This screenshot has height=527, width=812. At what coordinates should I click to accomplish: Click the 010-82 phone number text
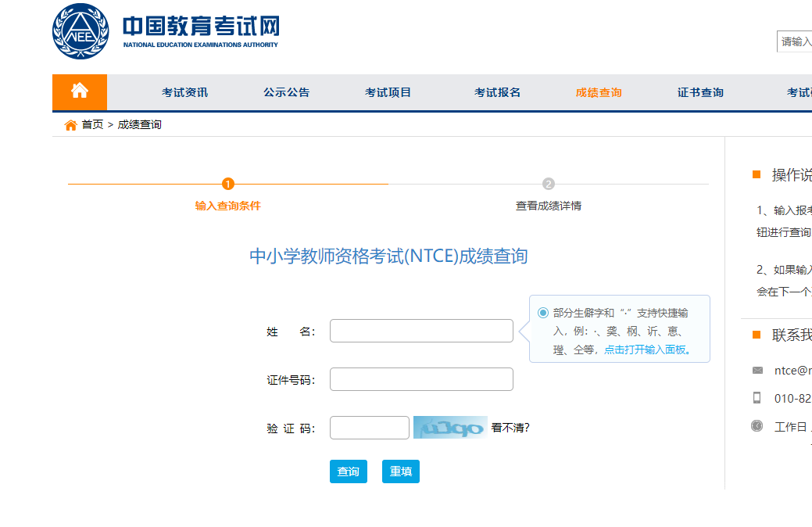(x=792, y=399)
